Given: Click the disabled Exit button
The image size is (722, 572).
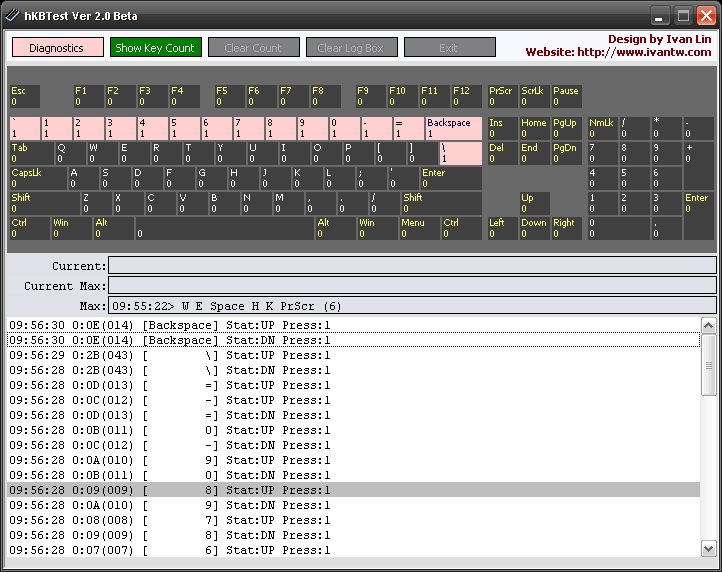Looking at the screenshot, I should point(449,48).
